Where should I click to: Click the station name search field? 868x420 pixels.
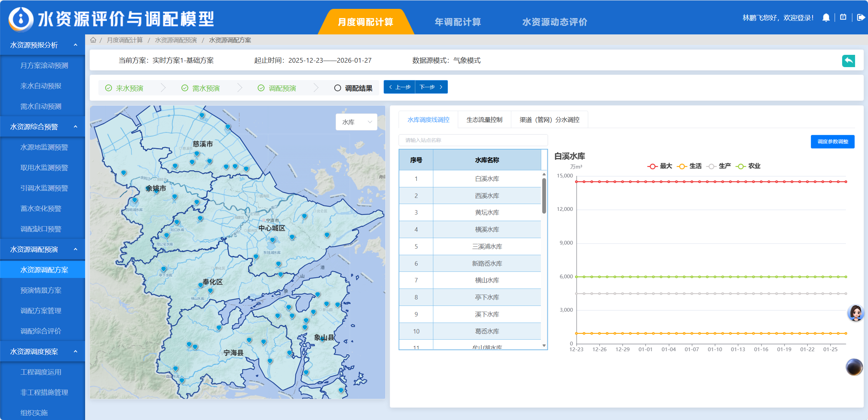[x=473, y=140]
